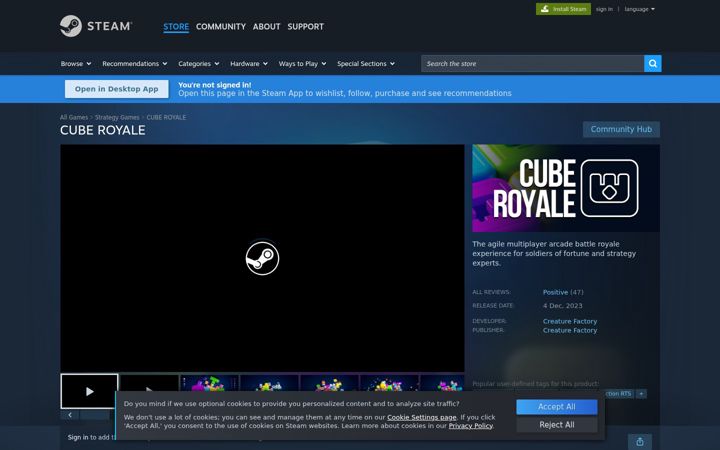The image size is (720, 450).
Task: Click the share icon at bottom right
Action: pos(640,442)
